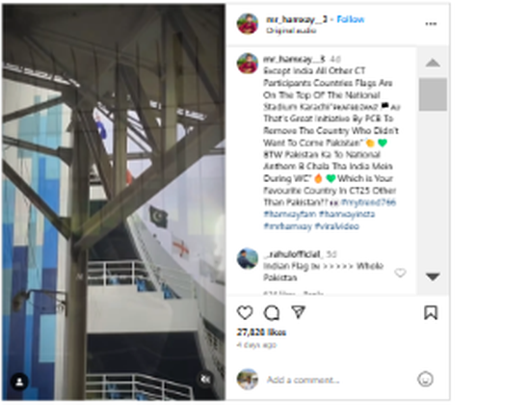This screenshot has width=530, height=420.
Task: Open the poster's profile picture in header
Action: click(x=248, y=24)
